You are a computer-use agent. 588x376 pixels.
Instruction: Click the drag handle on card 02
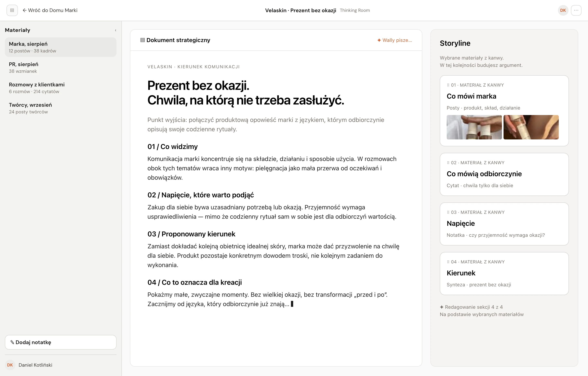[448, 163]
